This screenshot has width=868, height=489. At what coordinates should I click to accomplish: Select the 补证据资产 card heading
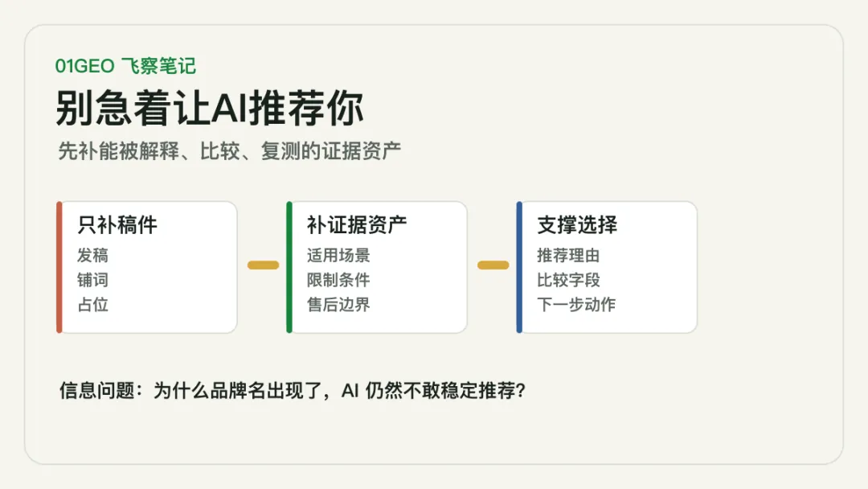pyautogui.click(x=357, y=225)
